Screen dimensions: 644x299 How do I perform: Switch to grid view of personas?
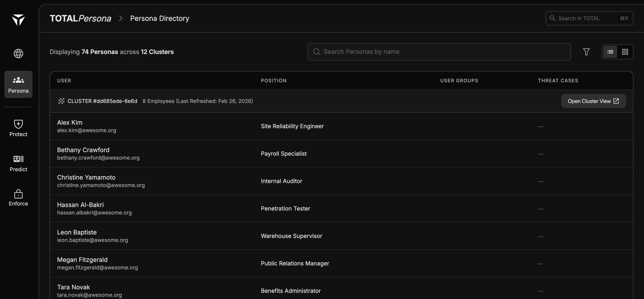pyautogui.click(x=625, y=52)
